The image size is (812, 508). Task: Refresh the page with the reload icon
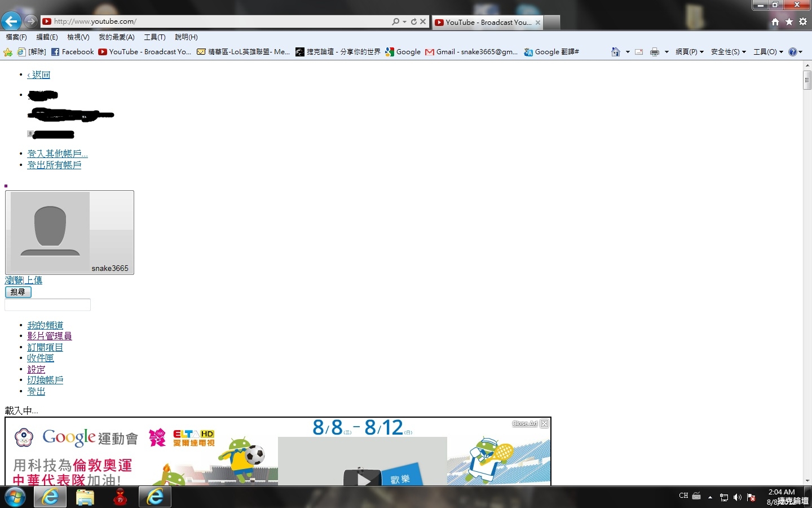coord(413,21)
